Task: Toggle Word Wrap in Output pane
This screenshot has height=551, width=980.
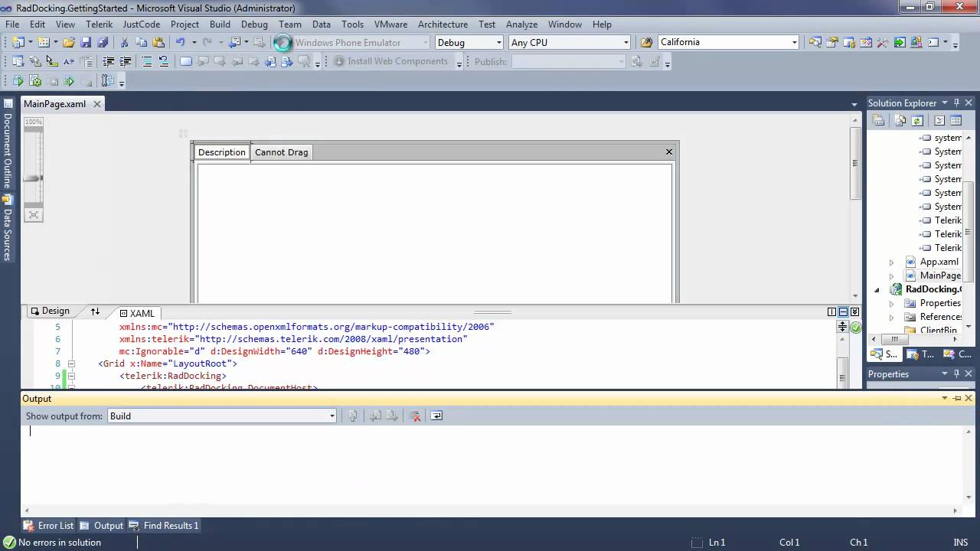Action: [436, 416]
